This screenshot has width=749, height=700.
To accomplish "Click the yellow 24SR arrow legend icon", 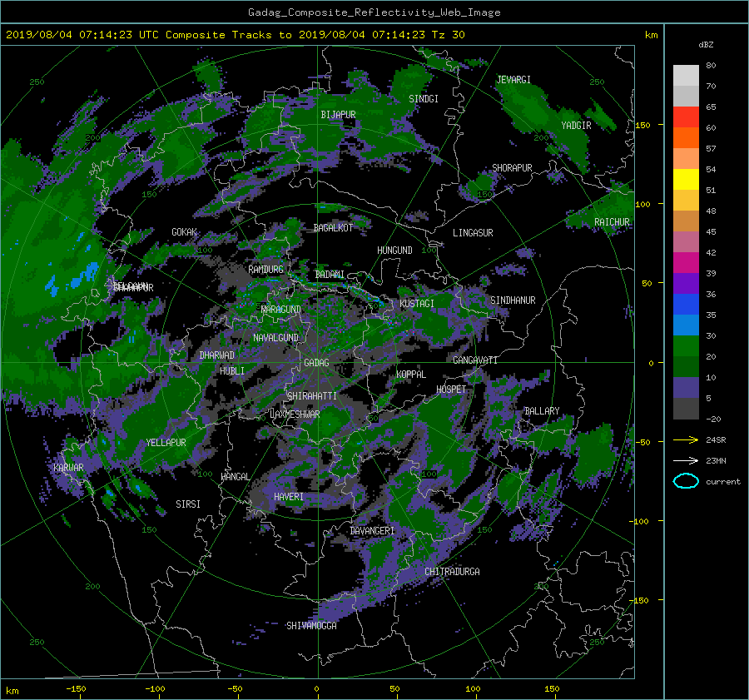I will pyautogui.click(x=686, y=439).
